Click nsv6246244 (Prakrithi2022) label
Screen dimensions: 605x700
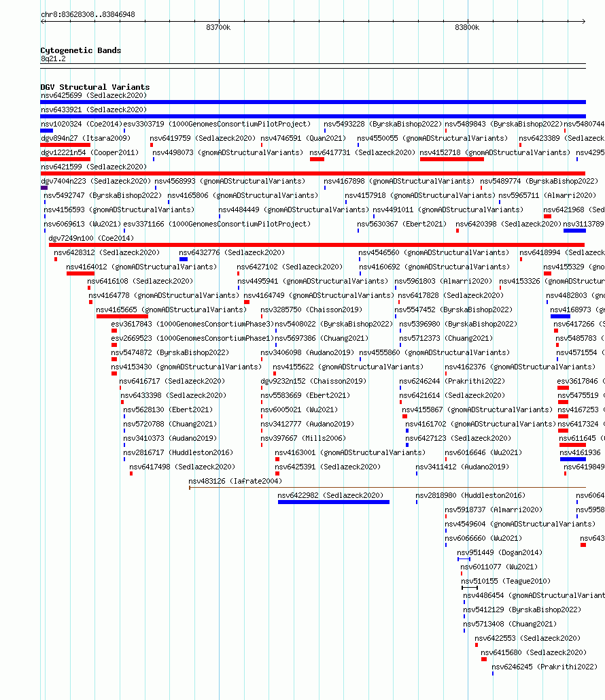click(x=452, y=381)
